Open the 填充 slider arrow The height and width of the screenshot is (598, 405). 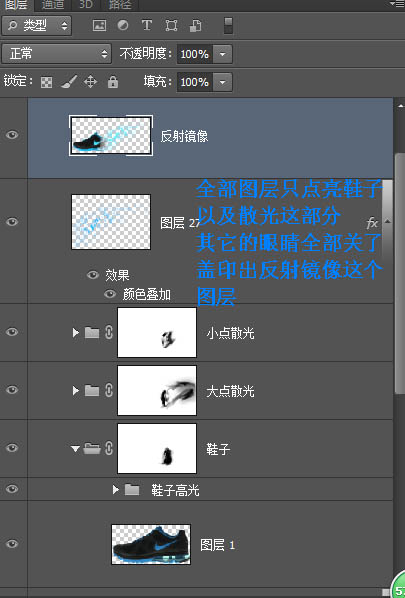(222, 82)
